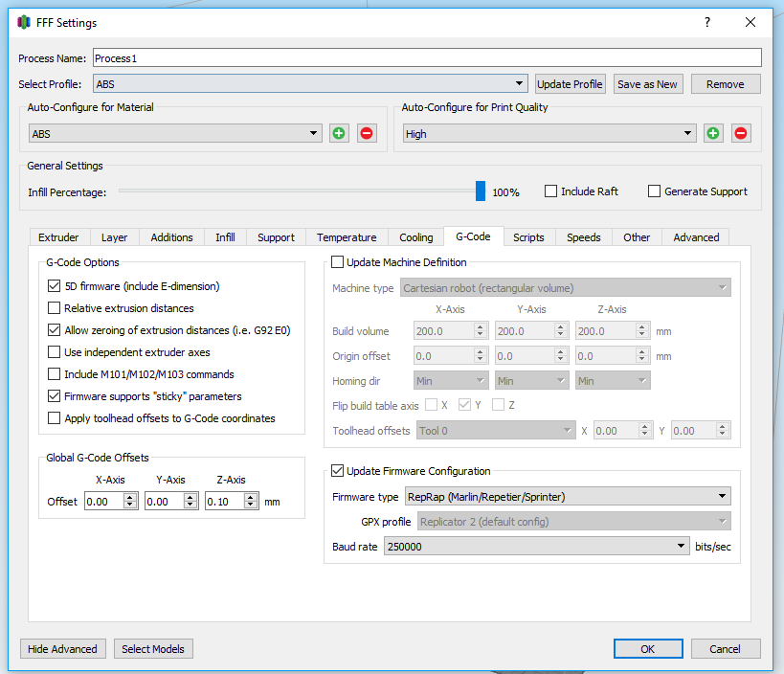784x674 pixels.
Task: Click the Remove profile button
Action: pyautogui.click(x=726, y=84)
